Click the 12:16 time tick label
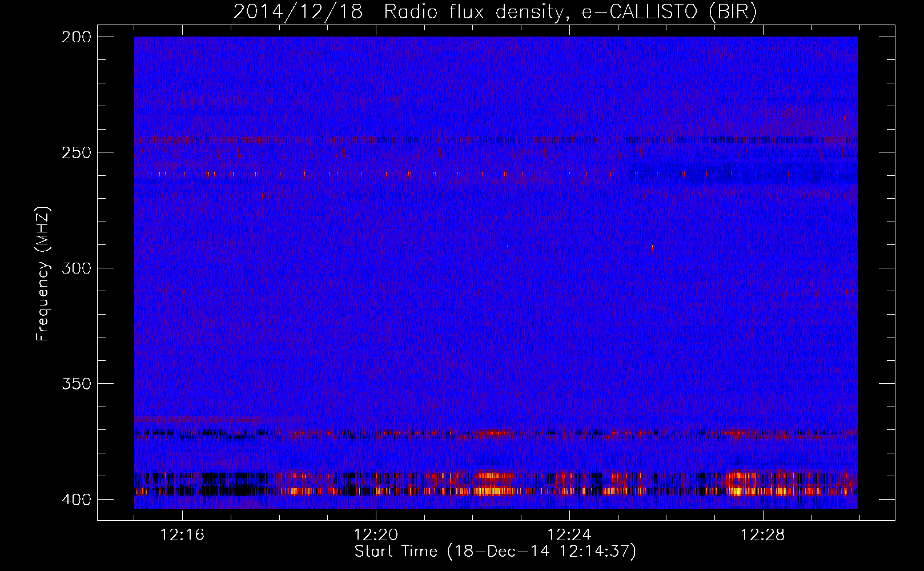This screenshot has width=924, height=571. (x=182, y=535)
